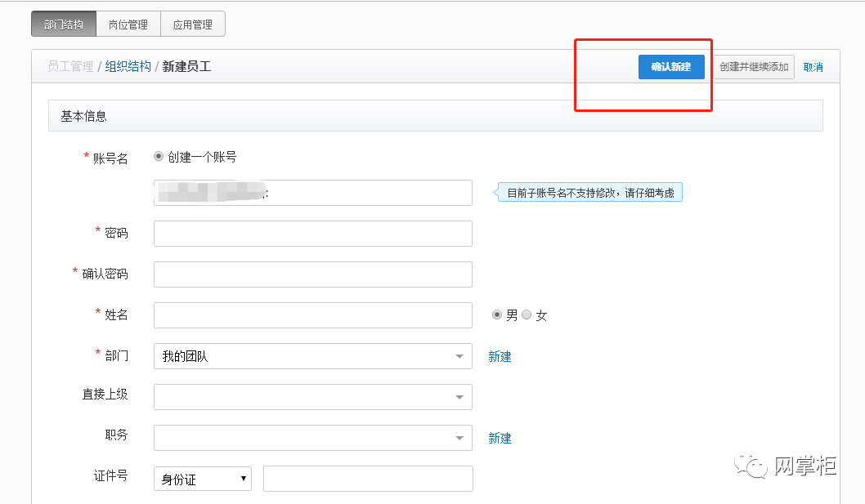Click the 取消 link
Viewport: 865px width, 504px height.
point(813,67)
